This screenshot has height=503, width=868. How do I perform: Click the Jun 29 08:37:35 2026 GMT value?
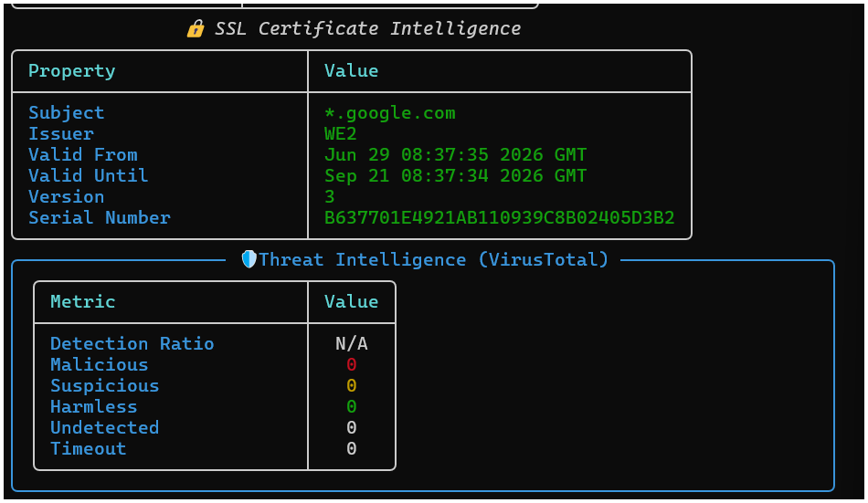(455, 154)
